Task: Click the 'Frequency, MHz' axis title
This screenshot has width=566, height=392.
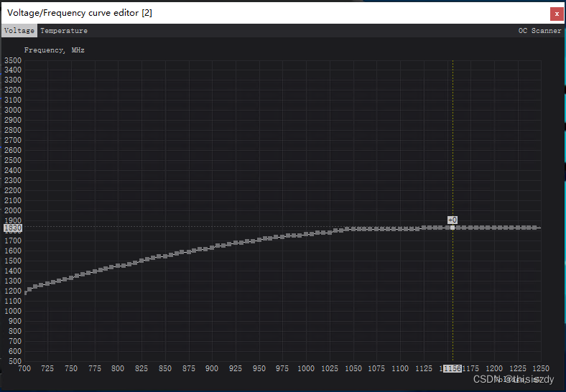Action: [x=54, y=50]
